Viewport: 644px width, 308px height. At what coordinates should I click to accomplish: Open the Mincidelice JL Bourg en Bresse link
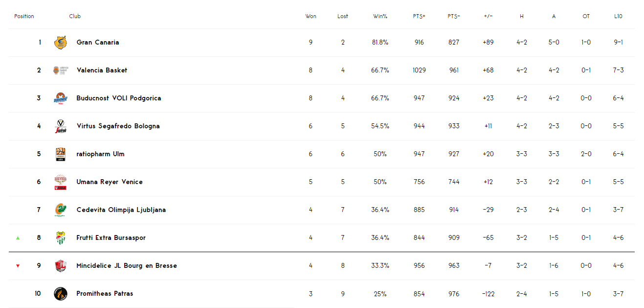[x=127, y=266]
